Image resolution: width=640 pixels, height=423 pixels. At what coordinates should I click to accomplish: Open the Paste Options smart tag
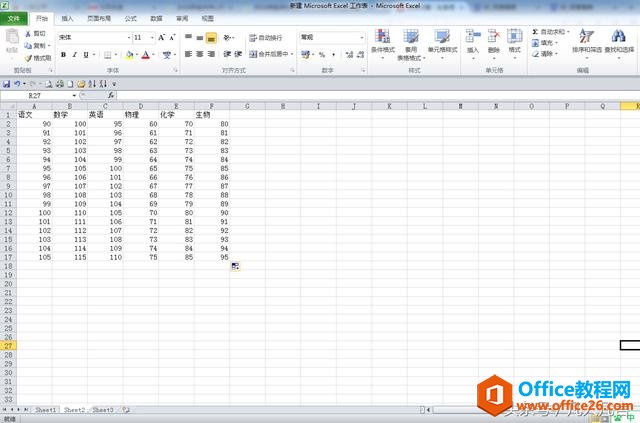click(235, 266)
